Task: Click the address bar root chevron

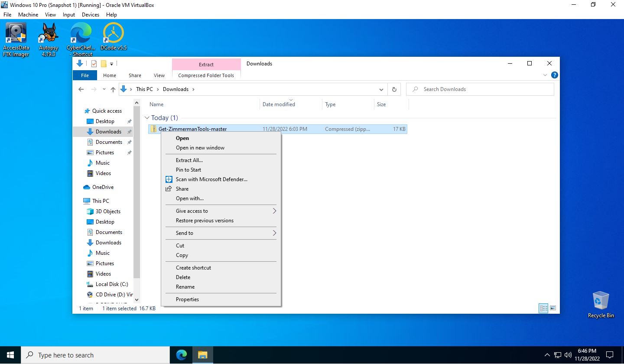Action: tap(132, 89)
